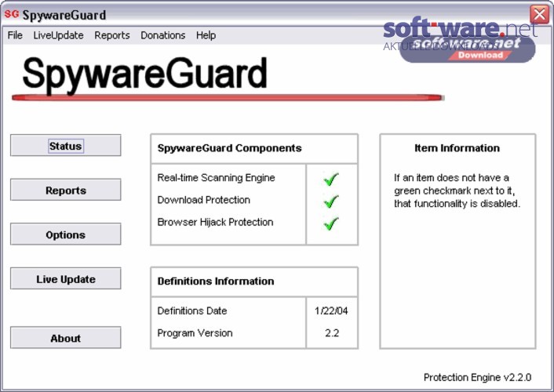
Task: Close the SpywareGuard window
Action: 539,14
